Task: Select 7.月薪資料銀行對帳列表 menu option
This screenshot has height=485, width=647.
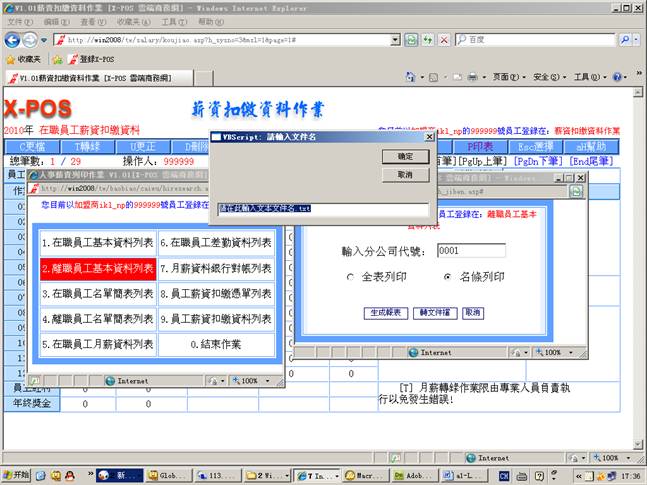Action: click(216, 269)
